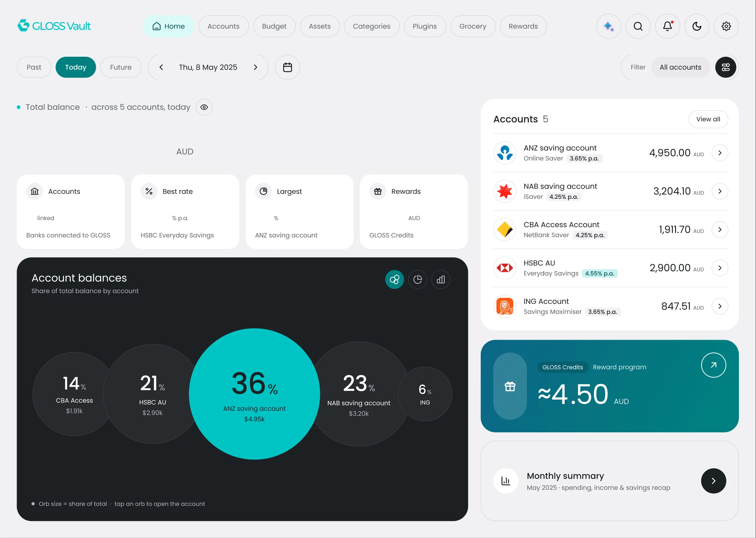Open GLOSS Credits via arrow icon
756x538 pixels.
tap(713, 365)
